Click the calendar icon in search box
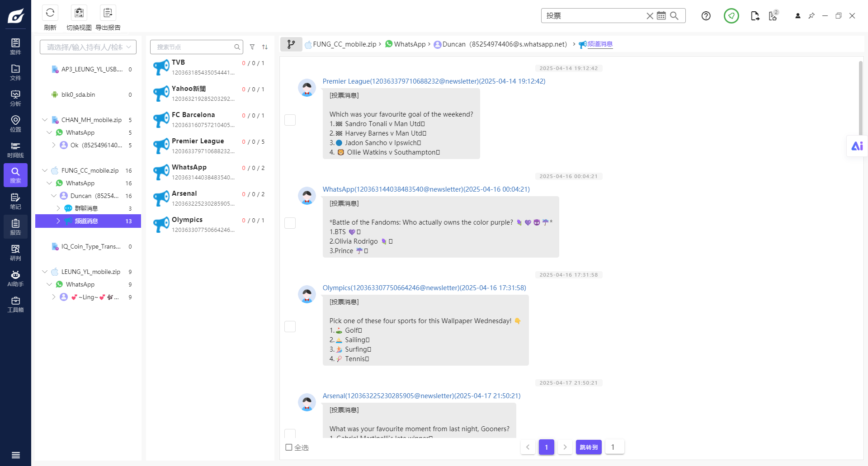The image size is (868, 466). pos(661,16)
